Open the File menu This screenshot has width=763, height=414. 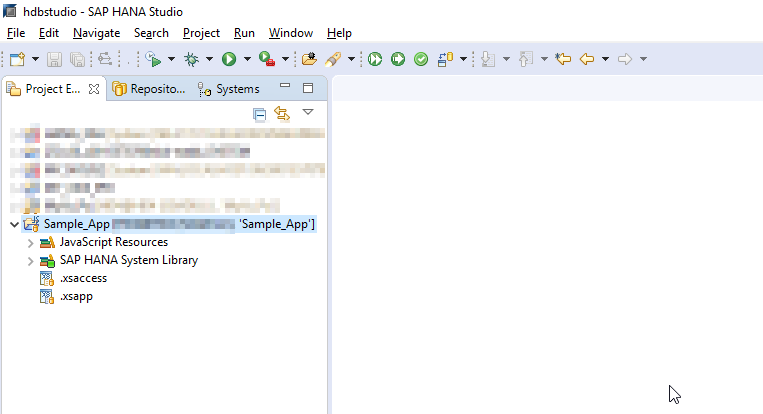[16, 33]
